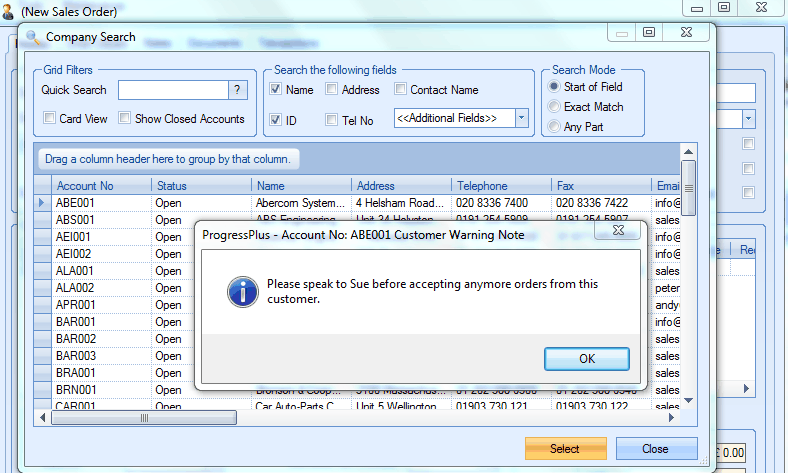Close the Company Search window
This screenshot has height=473, width=788.
point(686,32)
